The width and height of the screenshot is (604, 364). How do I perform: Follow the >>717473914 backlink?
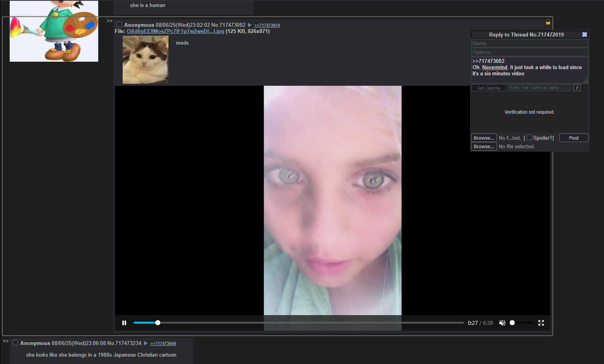[x=267, y=25]
